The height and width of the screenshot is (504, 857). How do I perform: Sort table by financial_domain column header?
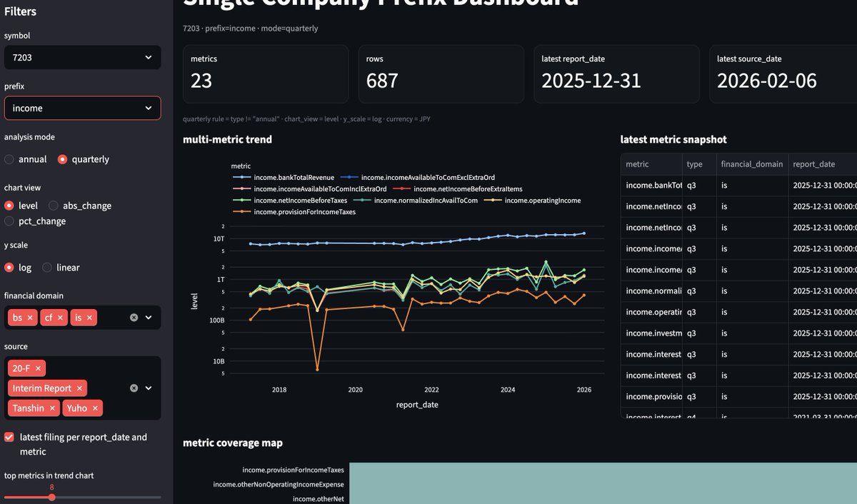click(x=752, y=163)
